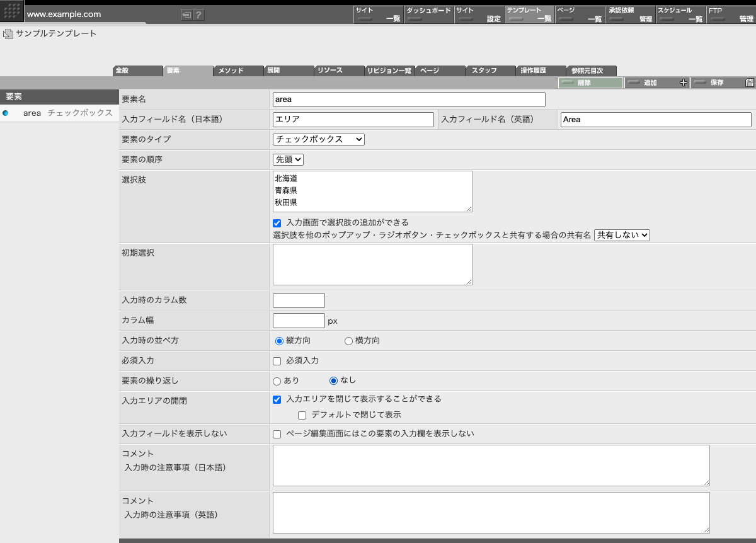Switch to the メソッド tab

pos(238,70)
